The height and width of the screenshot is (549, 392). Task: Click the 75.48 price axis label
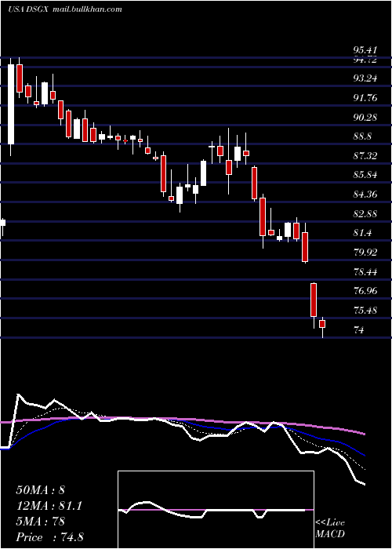[365, 311]
